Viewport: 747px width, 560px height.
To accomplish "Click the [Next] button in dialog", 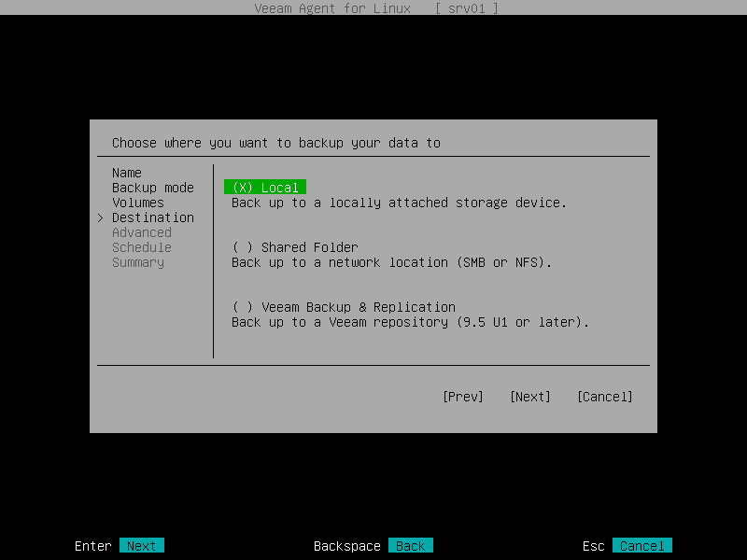I will 529,397.
